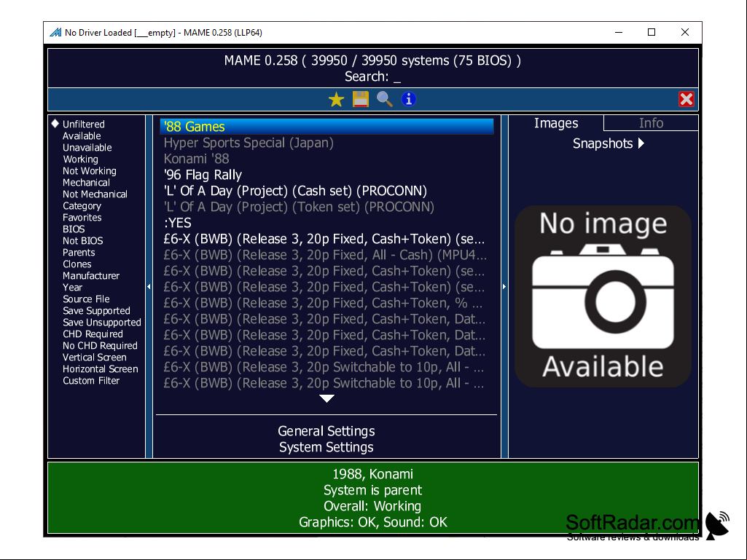The image size is (747, 560).
Task: Select the Not BIOS filter
Action: pyautogui.click(x=82, y=241)
